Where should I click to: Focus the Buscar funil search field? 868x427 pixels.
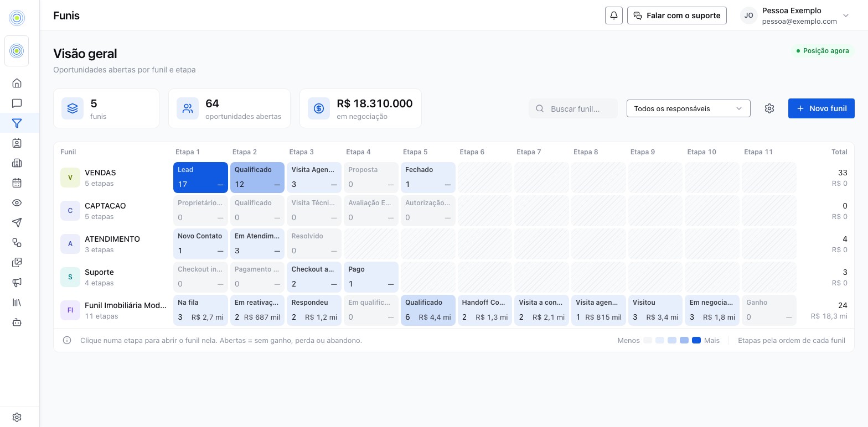click(573, 108)
